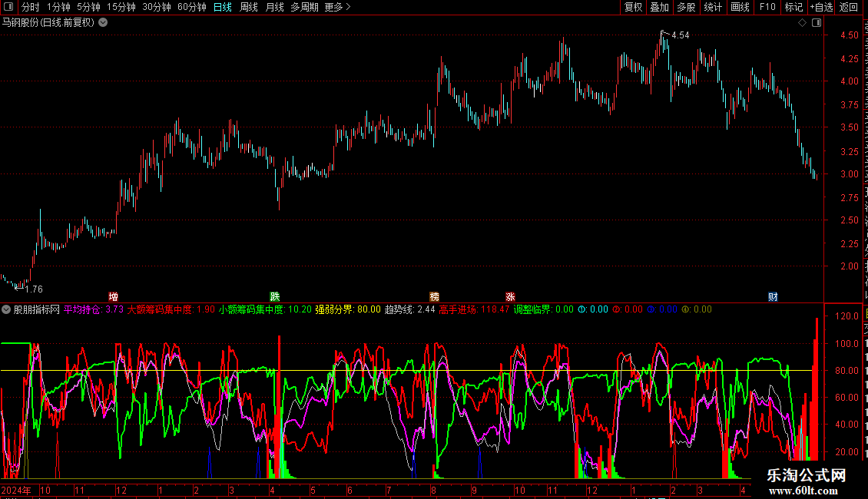Click the 强弱分界: 80.00 label

pyautogui.click(x=348, y=310)
